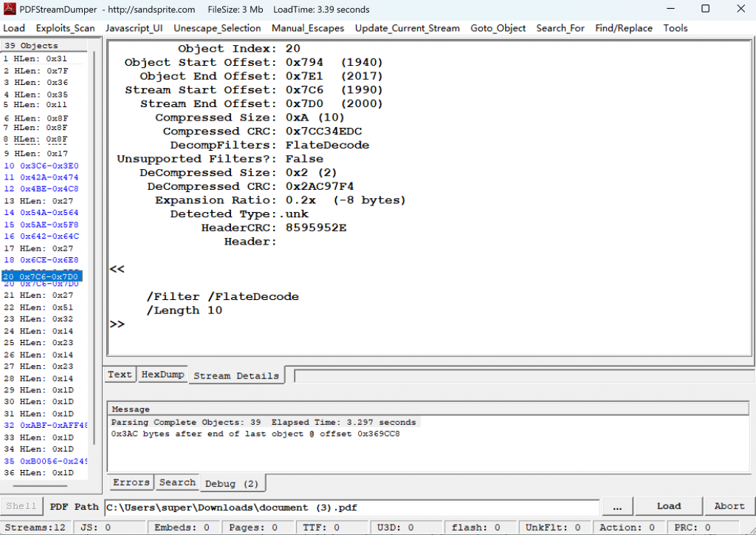Open the Find/Replace menu

623,28
